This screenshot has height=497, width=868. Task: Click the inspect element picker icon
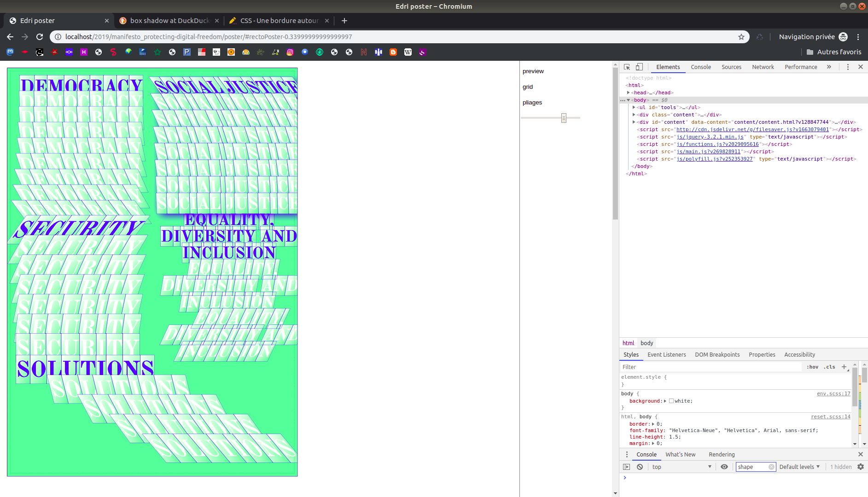627,67
